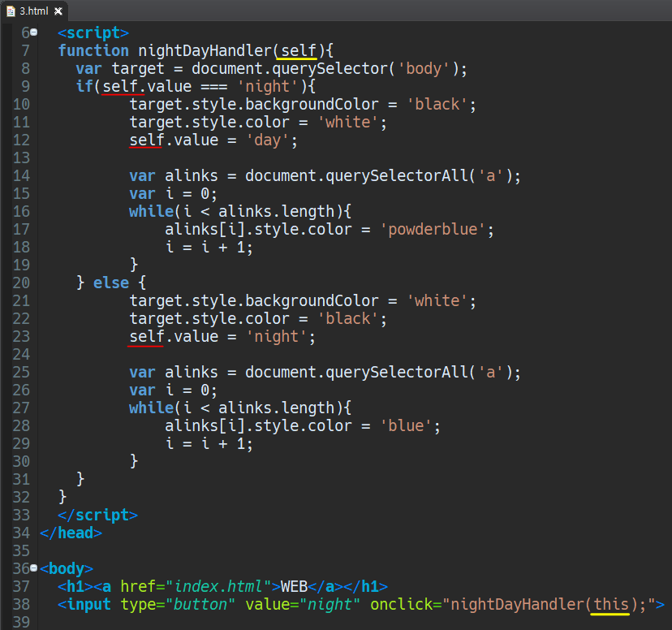The width and height of the screenshot is (672, 630).
Task: Click the 'body' string on line 8
Action: pyautogui.click(x=424, y=68)
